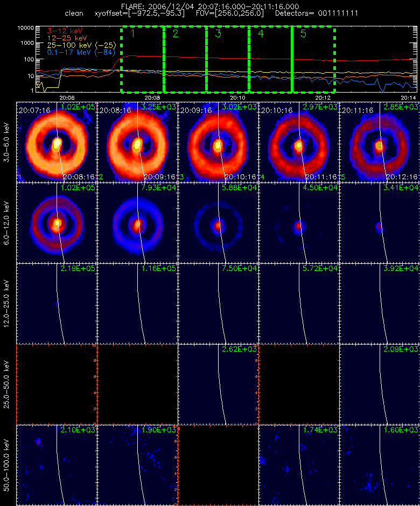420x506 pixels.
Task: Click the xyoffset=[-972.5,-95.3] text
Action: (x=139, y=13)
